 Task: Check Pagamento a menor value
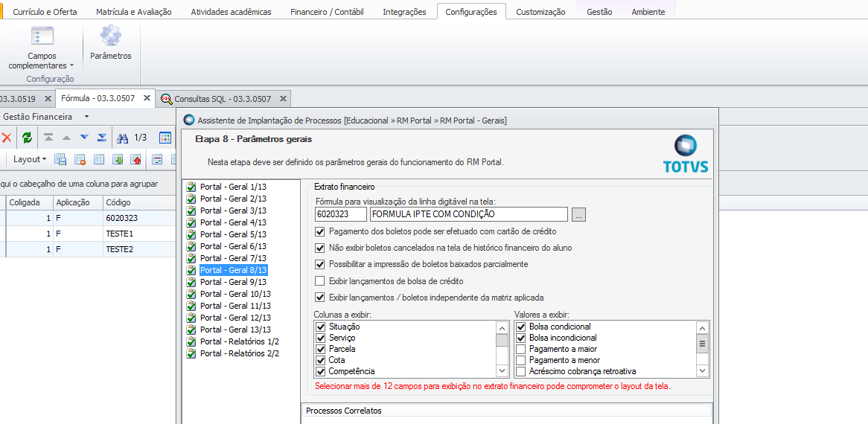pyautogui.click(x=520, y=360)
